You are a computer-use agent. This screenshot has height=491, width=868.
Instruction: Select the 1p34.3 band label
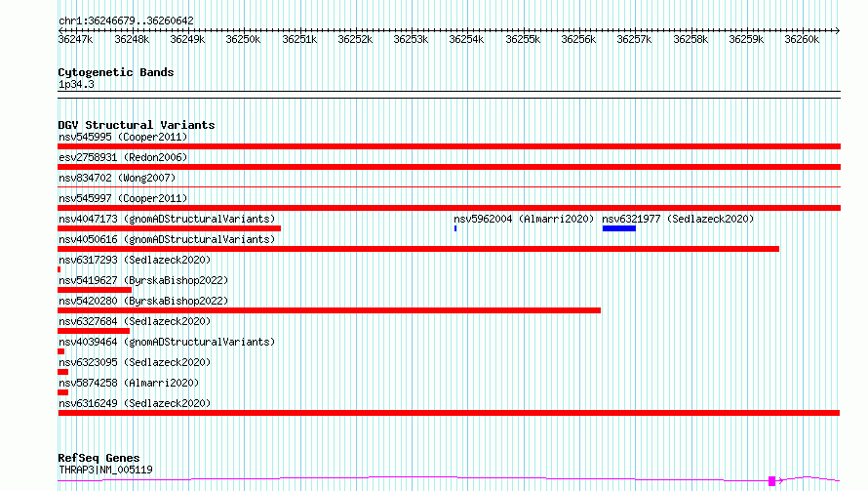pos(76,84)
